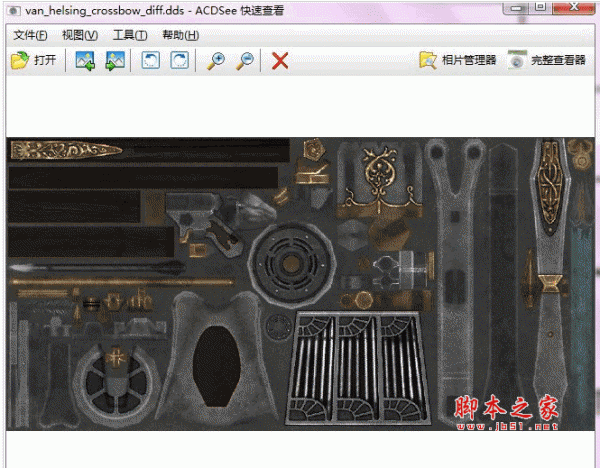Open the 视图(V) menu
This screenshot has height=468, width=600.
tap(80, 36)
